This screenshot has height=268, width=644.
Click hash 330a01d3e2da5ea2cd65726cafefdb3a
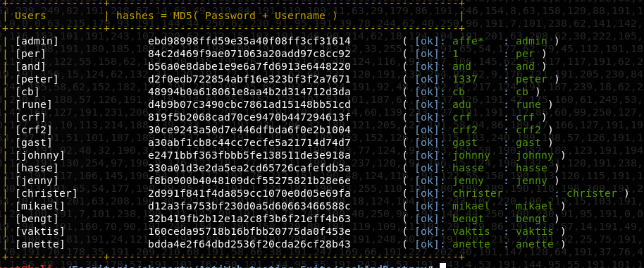pyautogui.click(x=249, y=168)
